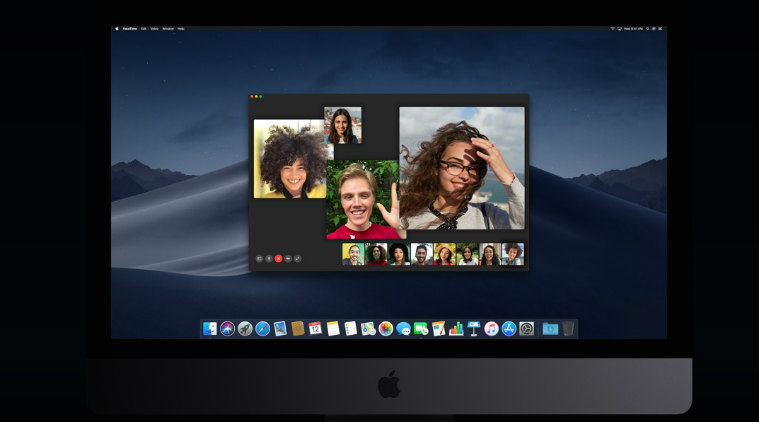This screenshot has width=759, height=422.
Task: Open Safari from the Dock
Action: pos(262,328)
